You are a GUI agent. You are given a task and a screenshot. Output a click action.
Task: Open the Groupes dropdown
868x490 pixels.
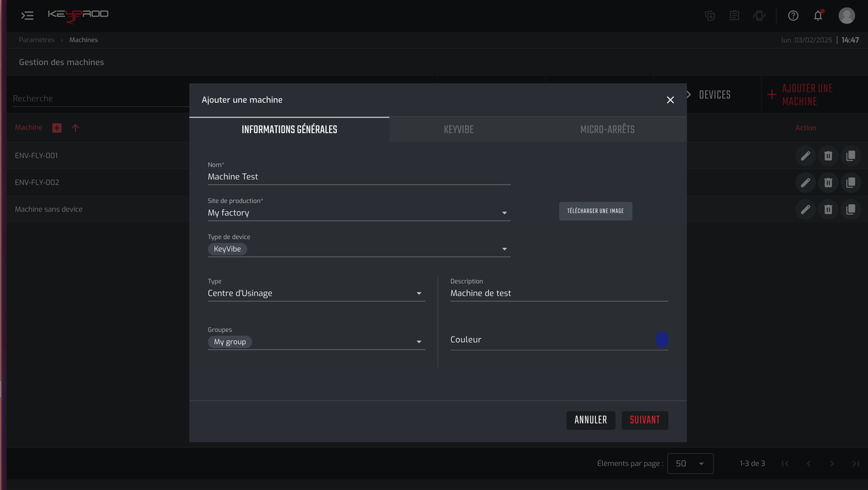pyautogui.click(x=316, y=342)
